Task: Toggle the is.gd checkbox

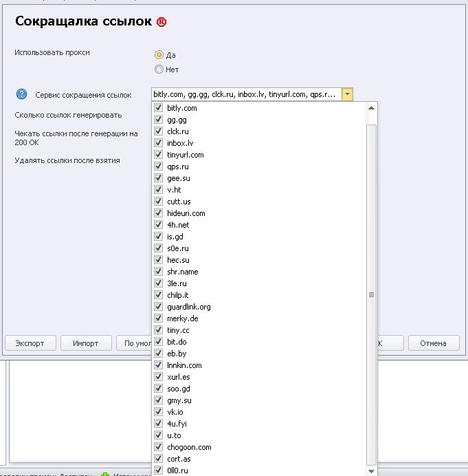Action: click(x=158, y=237)
